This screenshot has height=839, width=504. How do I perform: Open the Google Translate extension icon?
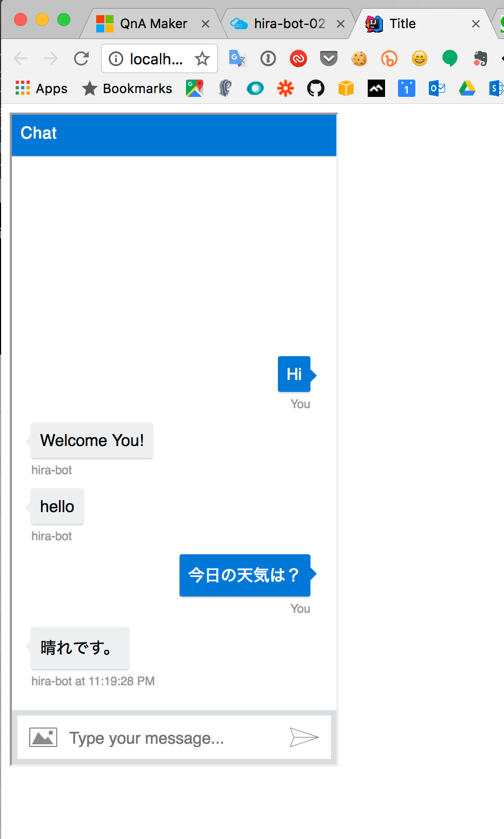pos(237,58)
